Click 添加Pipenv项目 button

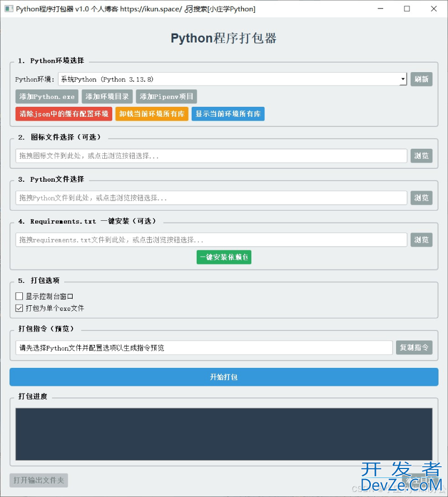[x=166, y=97]
